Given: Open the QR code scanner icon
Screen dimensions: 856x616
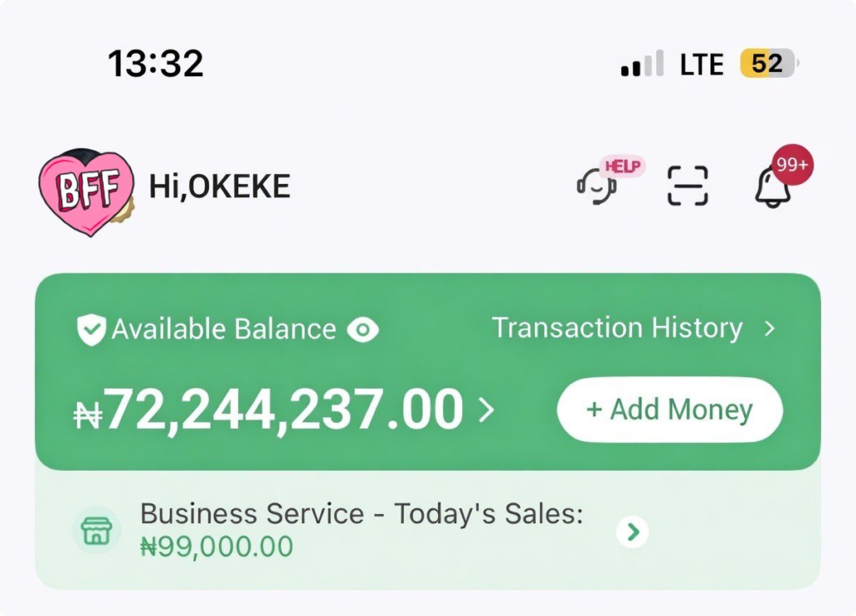Looking at the screenshot, I should point(687,186).
